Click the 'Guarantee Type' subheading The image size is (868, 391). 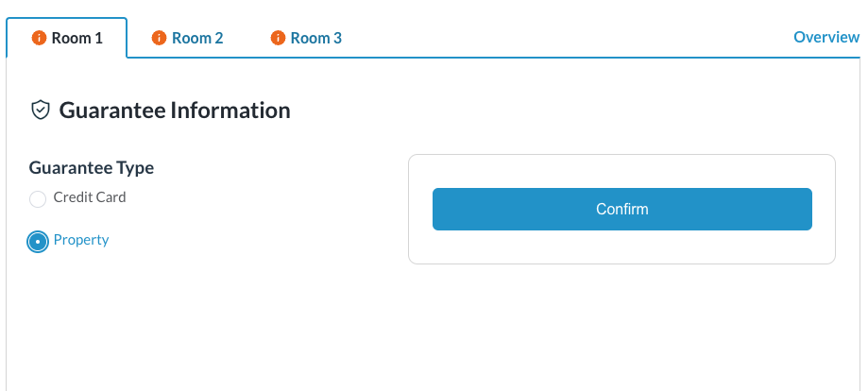92,168
